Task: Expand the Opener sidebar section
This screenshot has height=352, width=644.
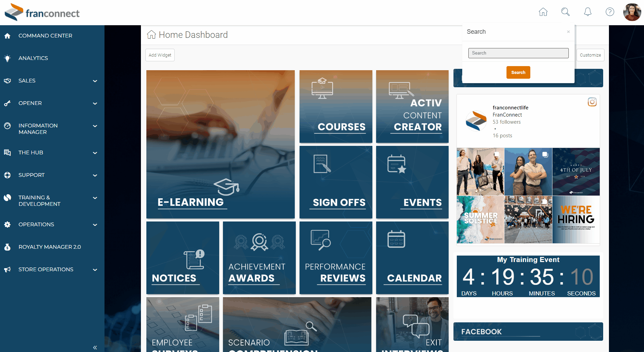Action: click(x=95, y=104)
